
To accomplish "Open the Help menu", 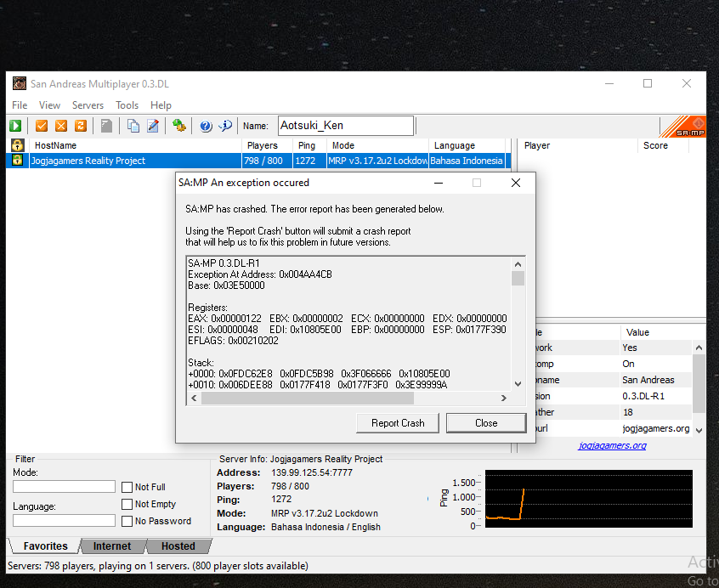I will (x=161, y=105).
